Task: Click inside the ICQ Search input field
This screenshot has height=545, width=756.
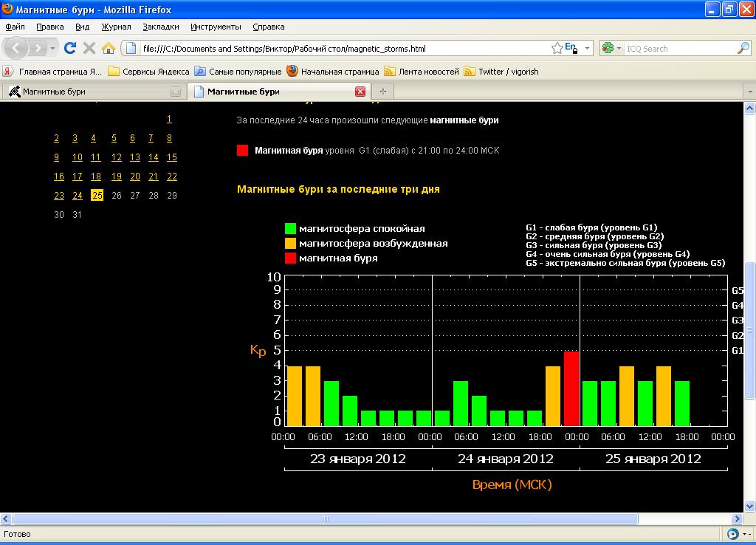Action: (x=678, y=48)
